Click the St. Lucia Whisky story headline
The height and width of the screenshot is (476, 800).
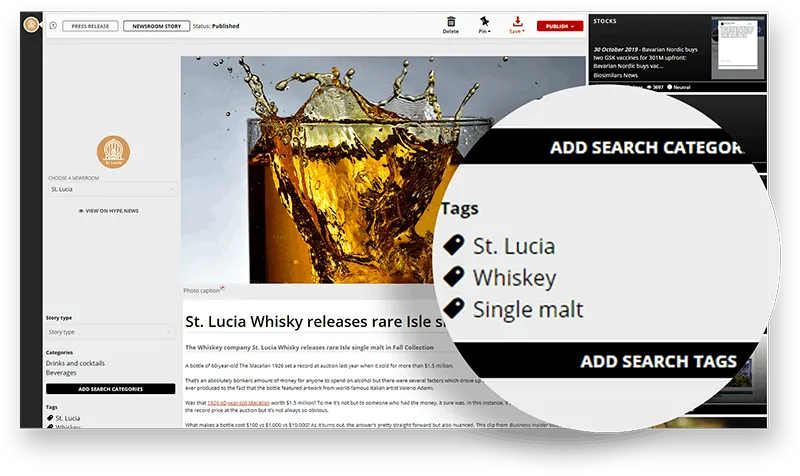[x=316, y=321]
